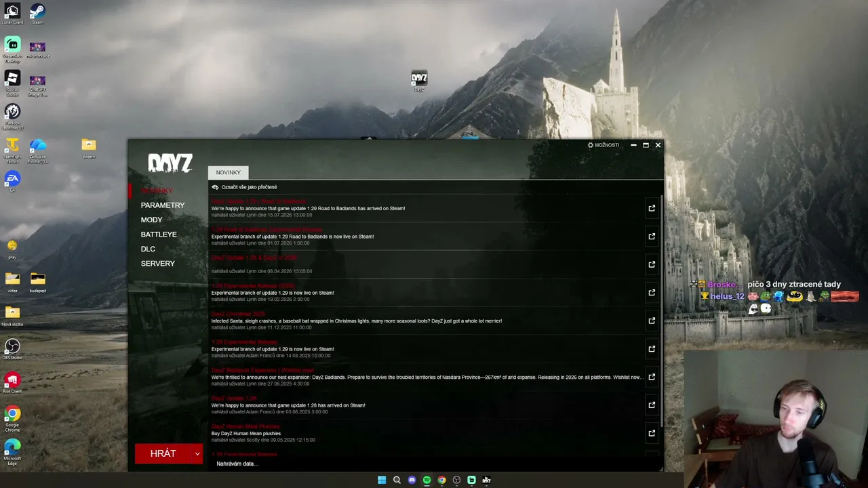Open the EA app desktop shortcut
This screenshot has height=488, width=868.
pyautogui.click(x=12, y=181)
